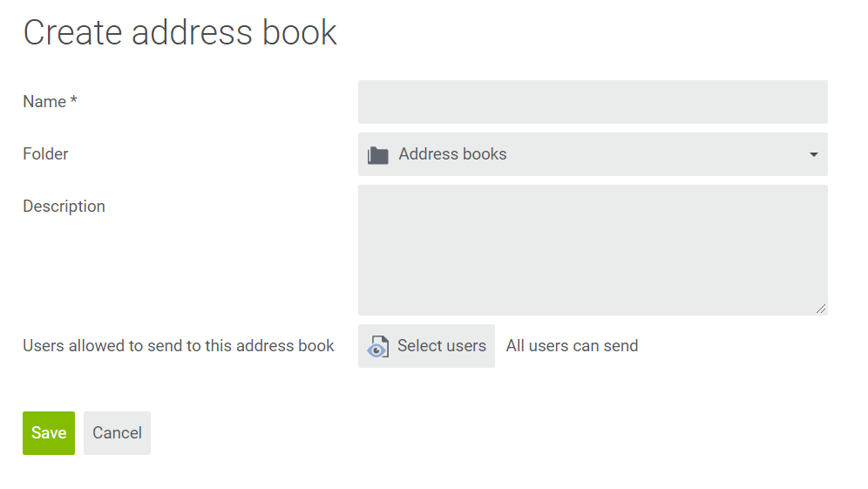Click the 'Address books' selected value text
The height and width of the screenshot is (489, 868).
click(453, 154)
